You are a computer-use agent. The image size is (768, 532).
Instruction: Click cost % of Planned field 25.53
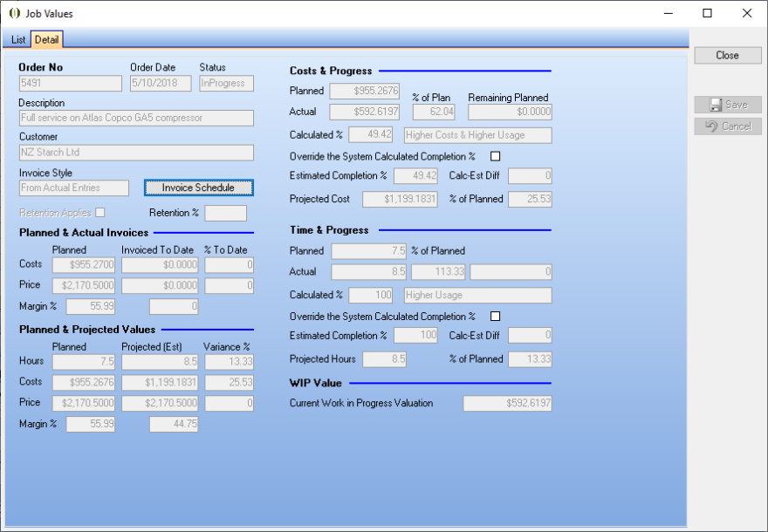pyautogui.click(x=530, y=199)
